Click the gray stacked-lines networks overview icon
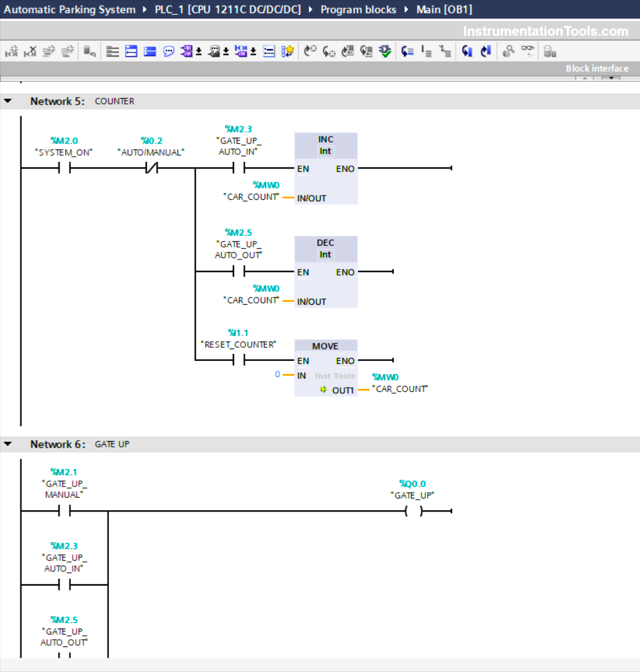 coord(112,52)
